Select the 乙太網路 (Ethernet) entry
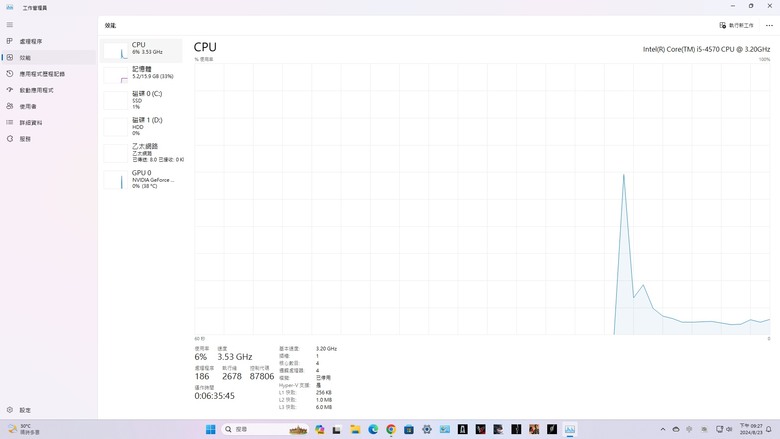780x439 pixels. (141, 153)
